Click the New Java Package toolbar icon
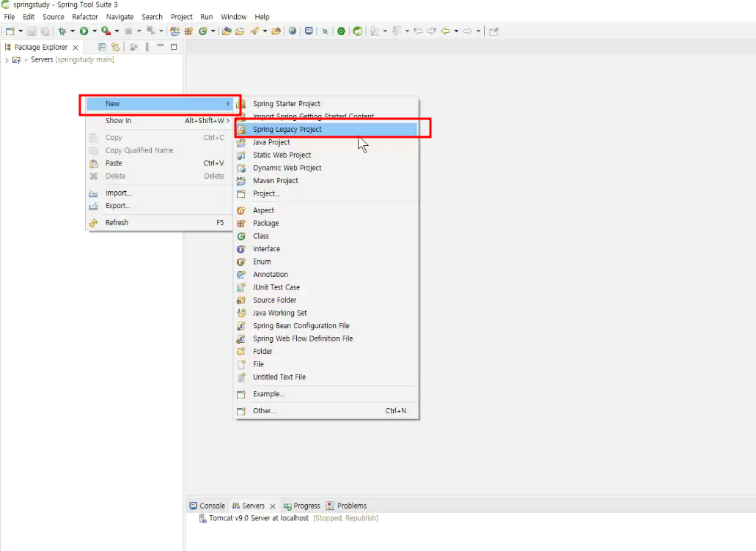The width and height of the screenshot is (756, 551). 188,32
